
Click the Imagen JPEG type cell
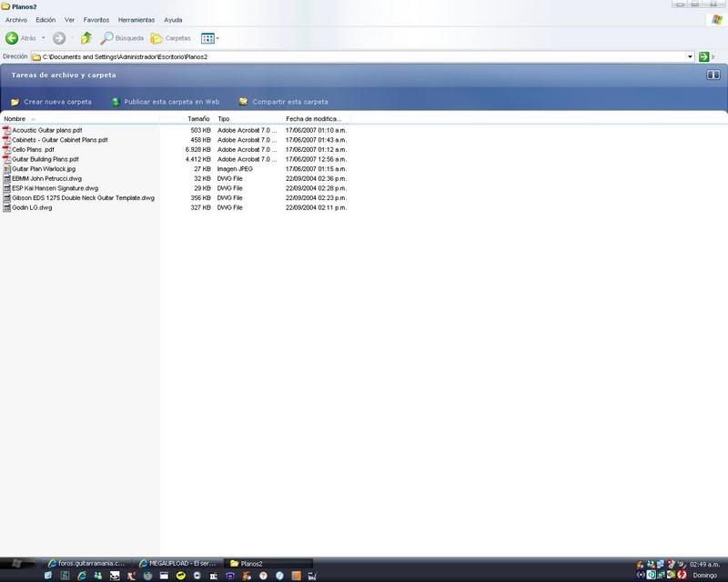[x=235, y=169]
